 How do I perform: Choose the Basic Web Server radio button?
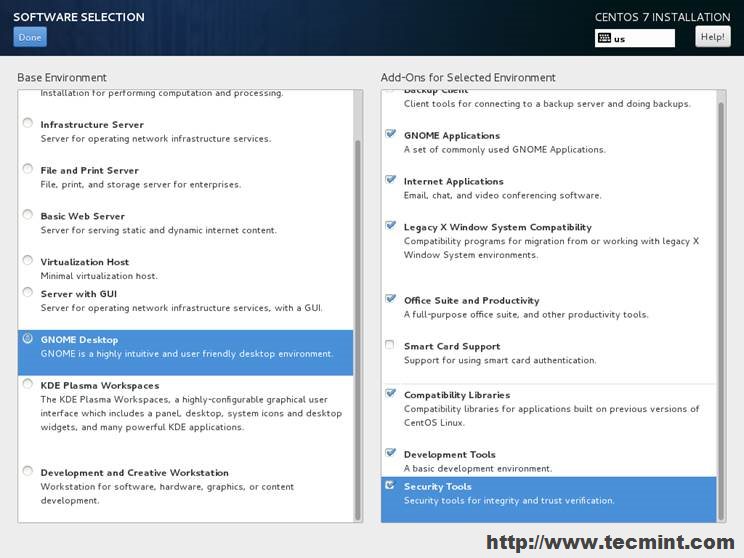(x=28, y=215)
